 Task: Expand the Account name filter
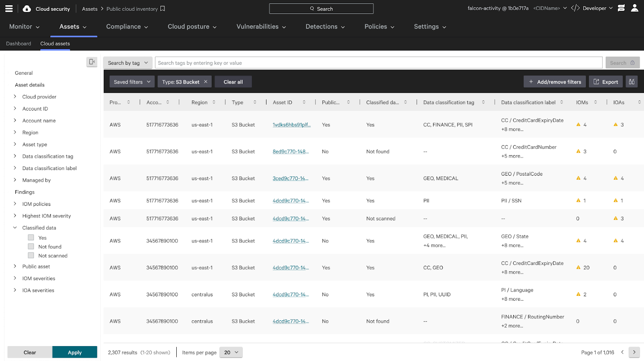click(15, 120)
